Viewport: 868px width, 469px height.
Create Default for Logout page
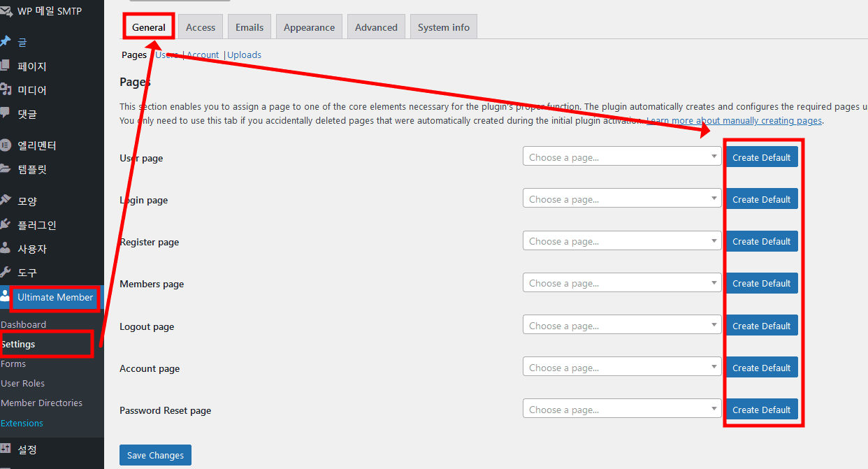point(762,326)
